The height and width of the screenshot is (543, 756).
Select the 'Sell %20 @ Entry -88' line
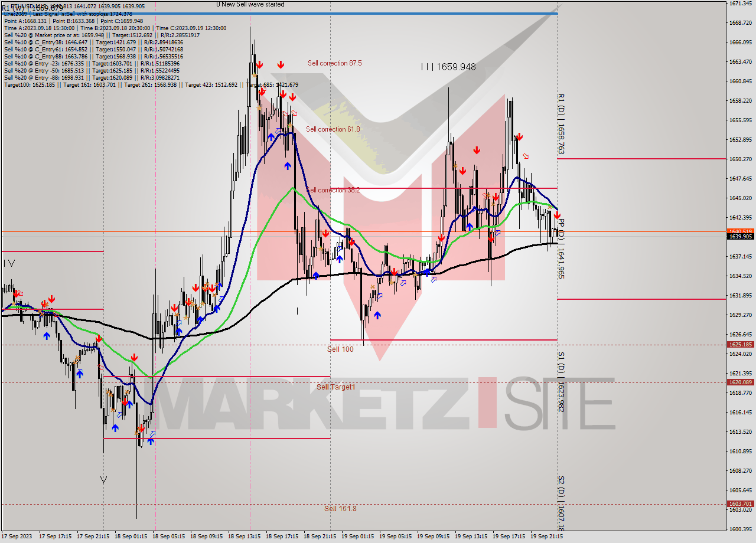(92, 77)
